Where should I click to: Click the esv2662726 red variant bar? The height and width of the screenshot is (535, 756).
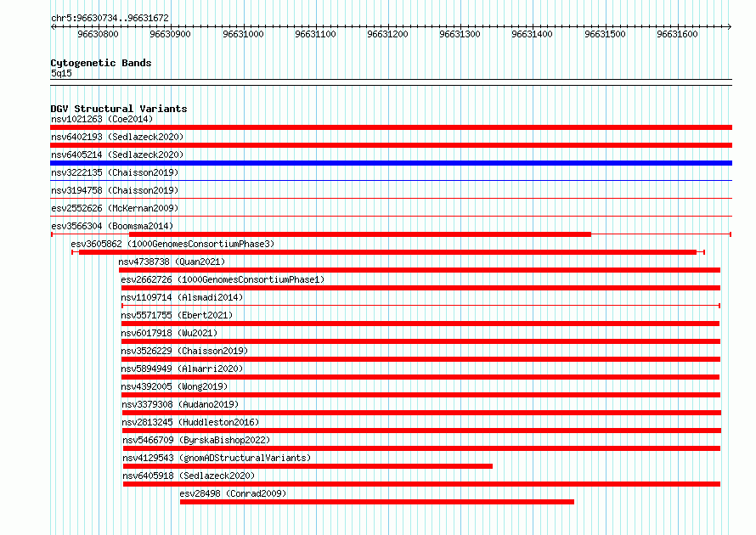pyautogui.click(x=420, y=288)
